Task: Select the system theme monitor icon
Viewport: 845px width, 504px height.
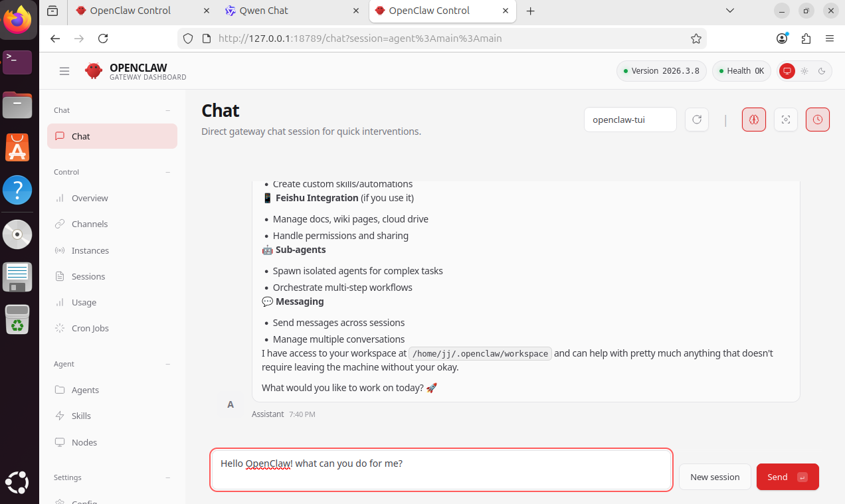Action: click(x=787, y=71)
